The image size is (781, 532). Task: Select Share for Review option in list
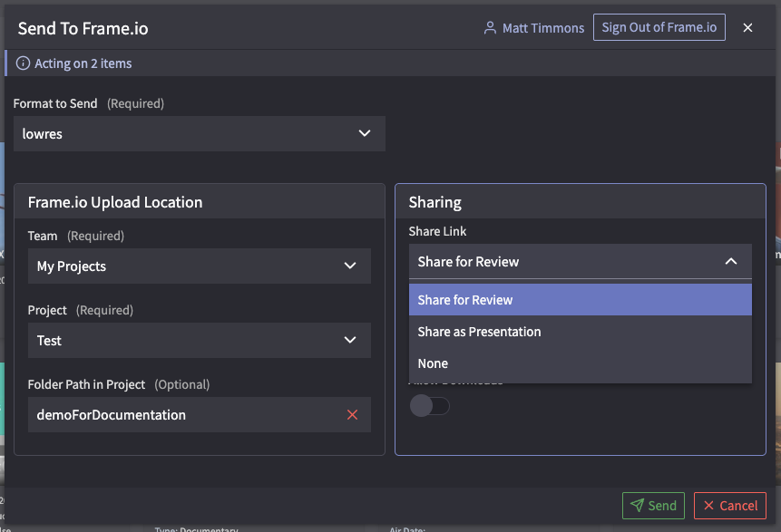580,300
